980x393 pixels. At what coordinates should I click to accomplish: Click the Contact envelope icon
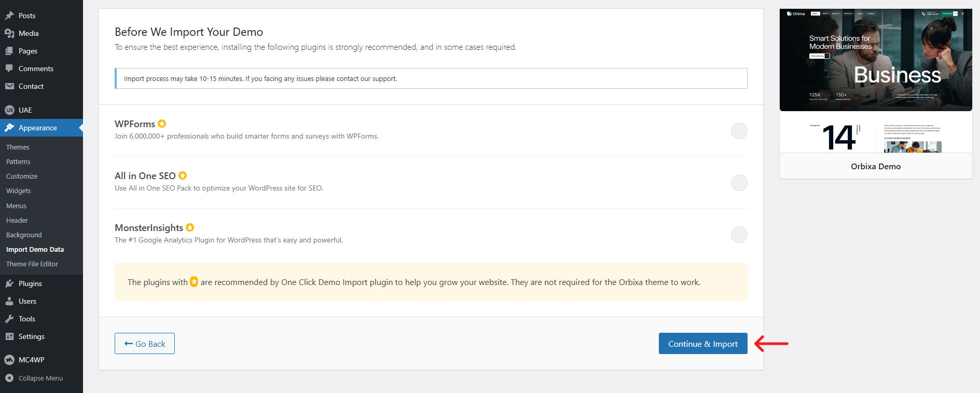(9, 86)
